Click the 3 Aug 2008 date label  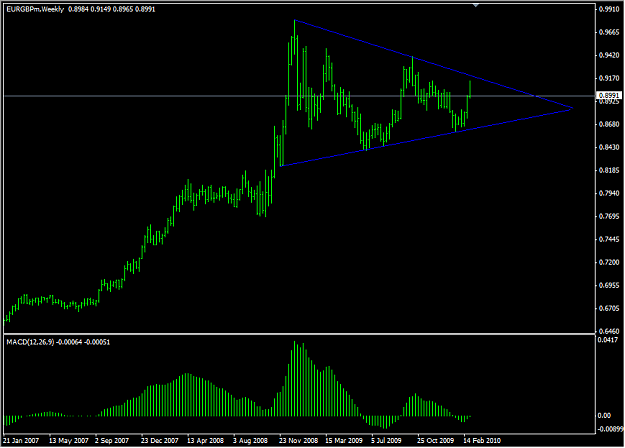(x=250, y=440)
